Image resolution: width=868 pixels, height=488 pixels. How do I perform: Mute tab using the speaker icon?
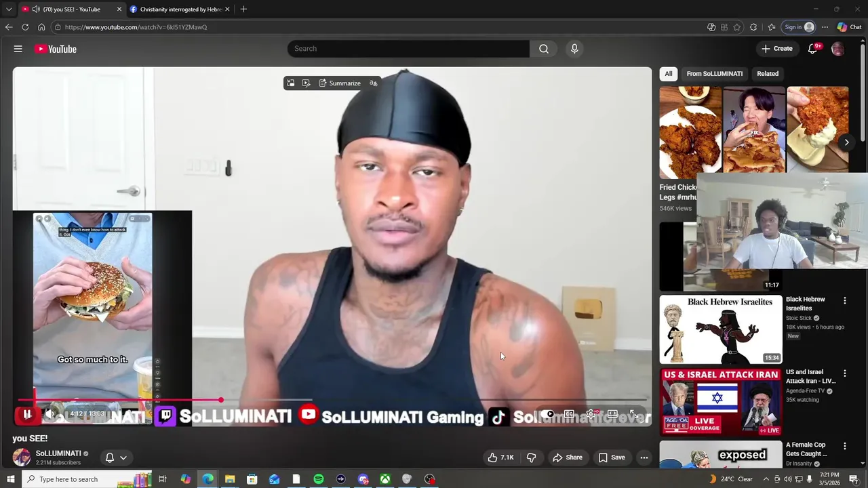click(35, 9)
